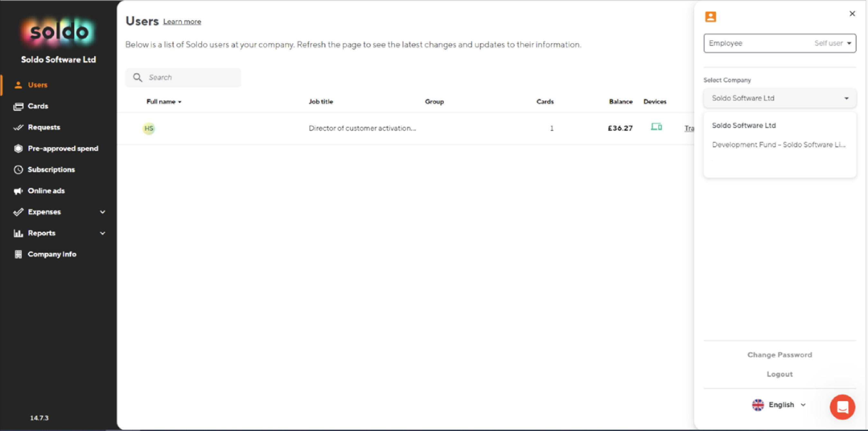This screenshot has height=431, width=868.
Task: Open the Employee Self user dropdown
Action: click(780, 43)
